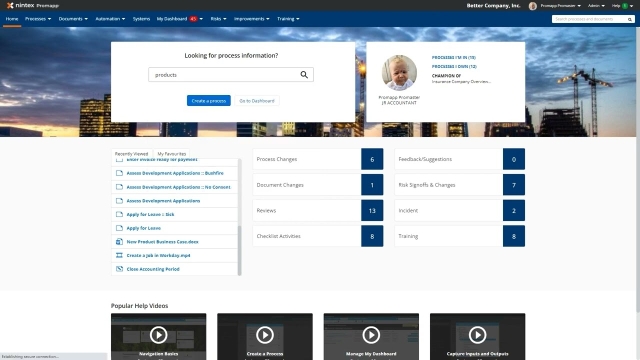This screenshot has width=640, height=360.
Task: Click the video icon beside Create a job in Workday.mp4
Action: [x=119, y=255]
